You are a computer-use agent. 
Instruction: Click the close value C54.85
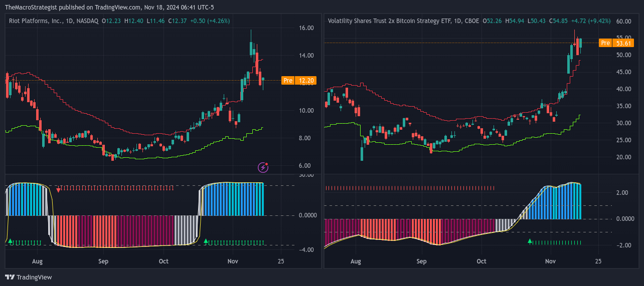click(x=559, y=21)
